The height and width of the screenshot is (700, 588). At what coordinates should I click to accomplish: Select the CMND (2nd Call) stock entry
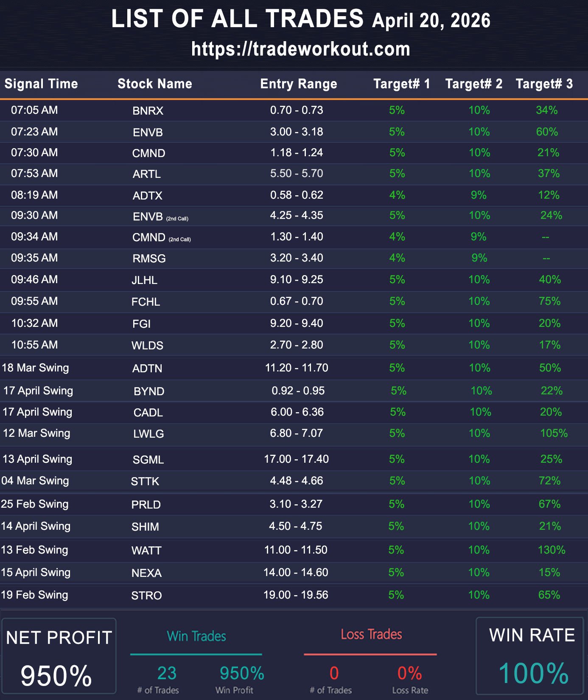pos(161,238)
